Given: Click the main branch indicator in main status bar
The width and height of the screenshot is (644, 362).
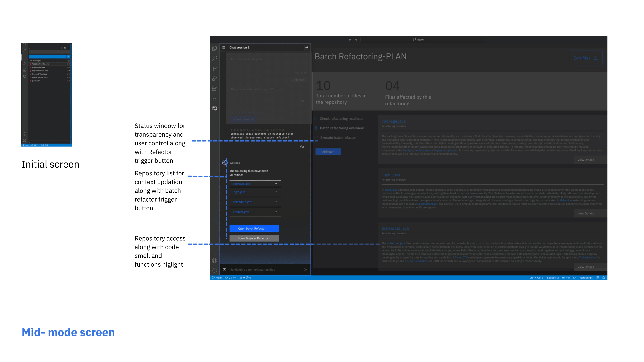Looking at the screenshot, I should coord(217,278).
